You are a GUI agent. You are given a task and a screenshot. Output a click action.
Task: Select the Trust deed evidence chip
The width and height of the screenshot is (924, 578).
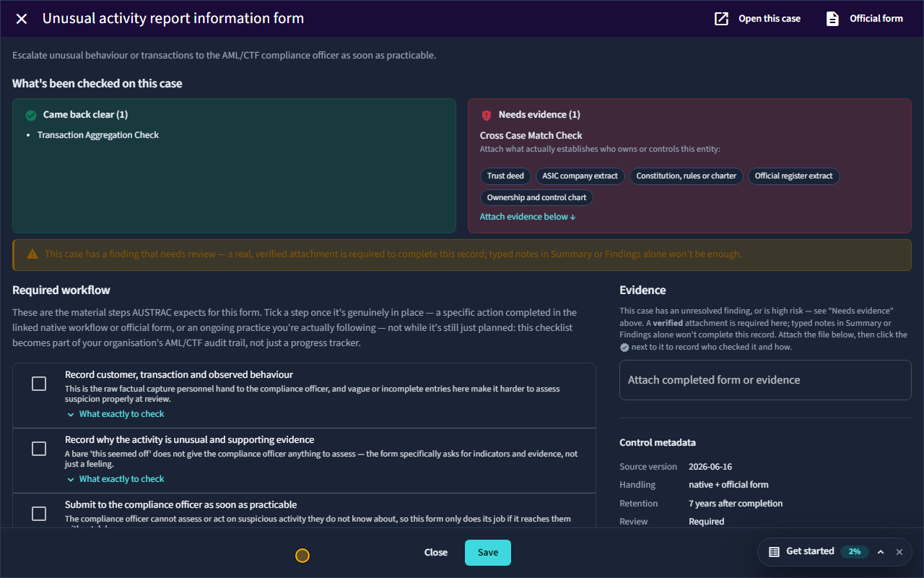[505, 176]
